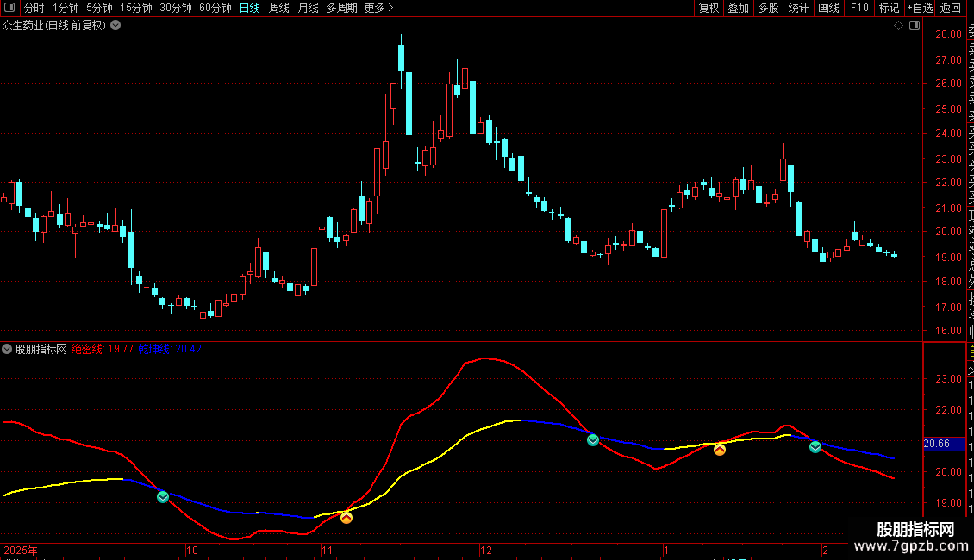This screenshot has height=560, width=974.
Task: Open dropdown beside 众生药业 chart title
Action: [x=116, y=26]
